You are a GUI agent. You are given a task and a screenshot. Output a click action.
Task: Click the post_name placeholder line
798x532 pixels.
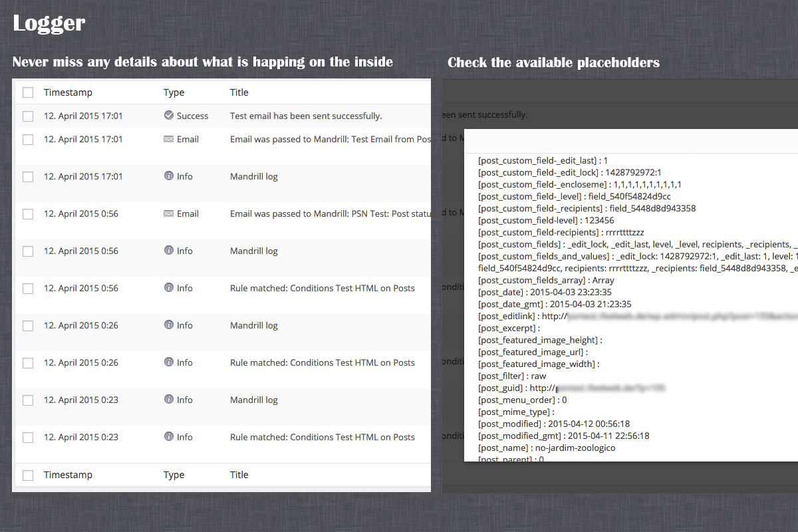point(547,448)
